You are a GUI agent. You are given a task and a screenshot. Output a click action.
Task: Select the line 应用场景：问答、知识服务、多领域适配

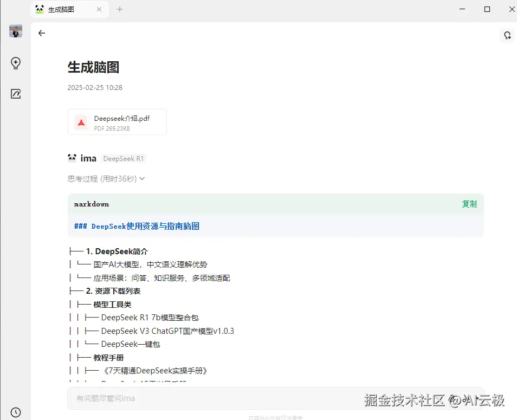coord(161,278)
